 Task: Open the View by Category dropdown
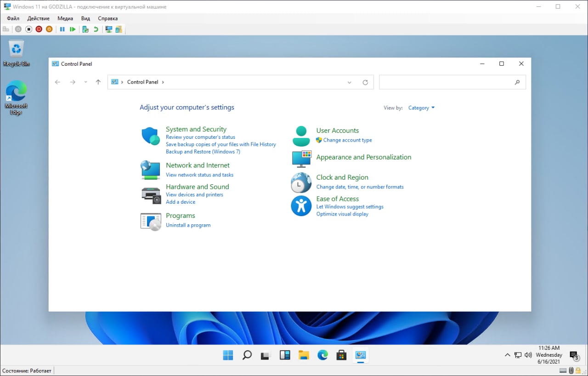tap(421, 108)
